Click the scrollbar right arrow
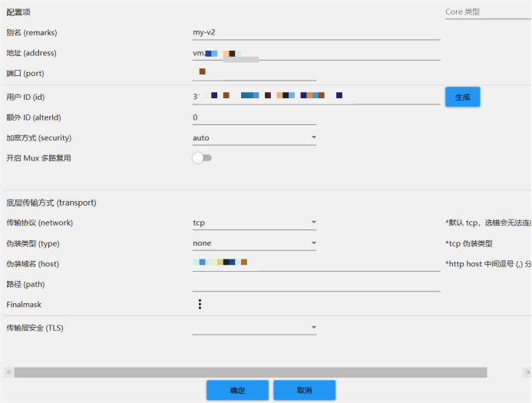 point(527,372)
